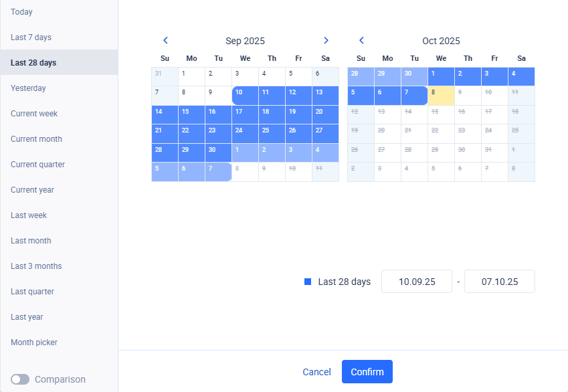This screenshot has height=392, width=568.
Task: Click the start date field showing 10.09.25
Action: pyautogui.click(x=416, y=281)
